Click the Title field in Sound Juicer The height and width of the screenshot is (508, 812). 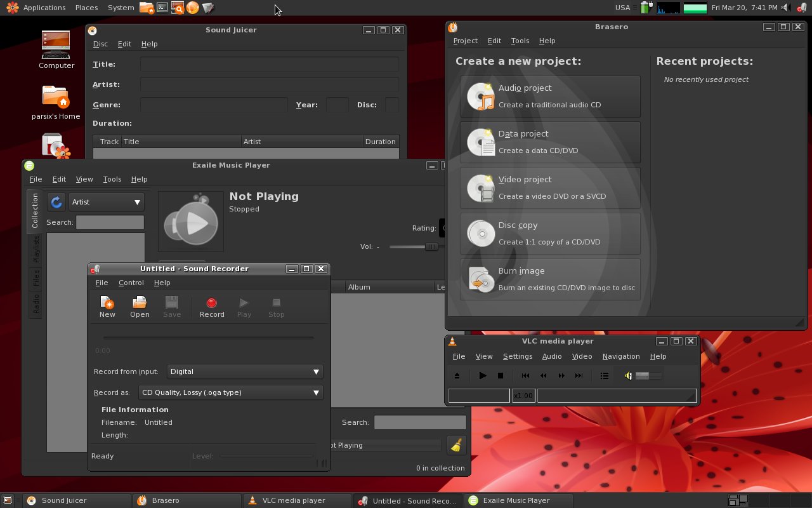coord(270,64)
